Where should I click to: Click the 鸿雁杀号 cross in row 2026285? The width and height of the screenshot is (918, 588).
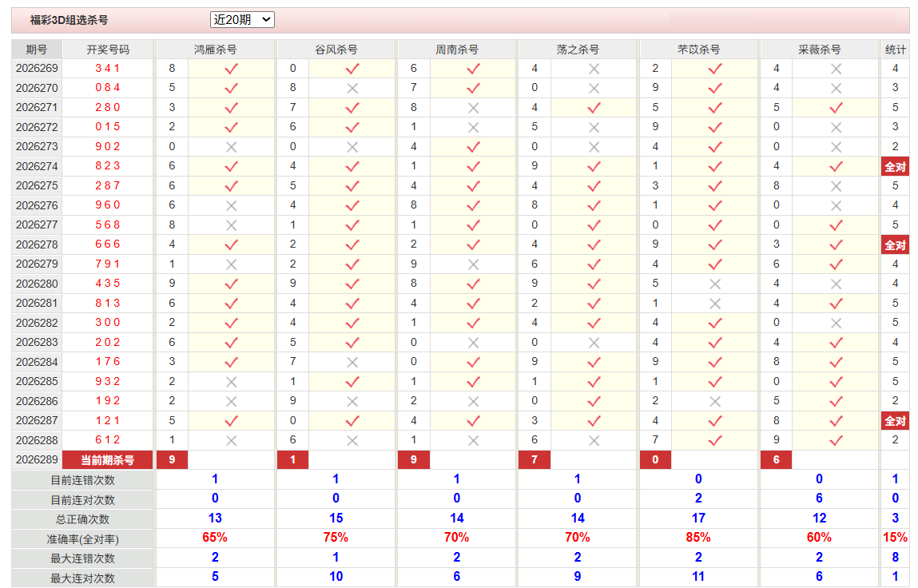[231, 382]
